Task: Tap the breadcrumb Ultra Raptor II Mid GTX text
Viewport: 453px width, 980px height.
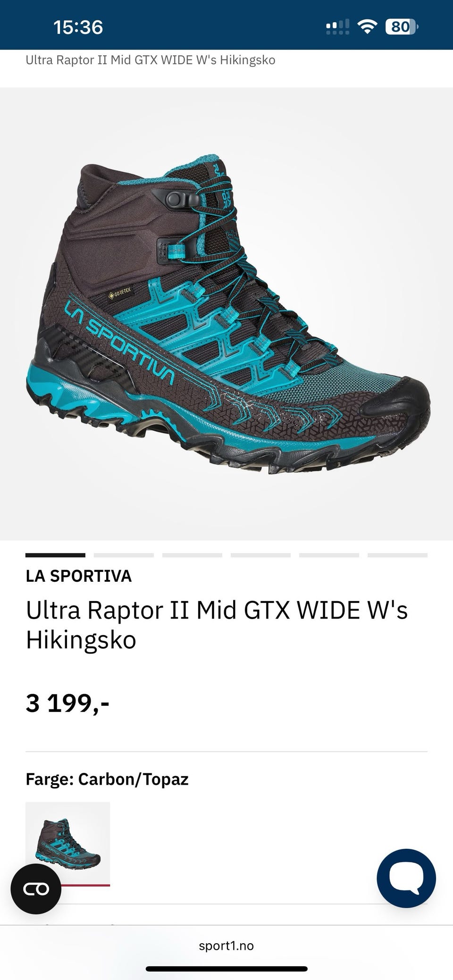Action: pyautogui.click(x=151, y=60)
